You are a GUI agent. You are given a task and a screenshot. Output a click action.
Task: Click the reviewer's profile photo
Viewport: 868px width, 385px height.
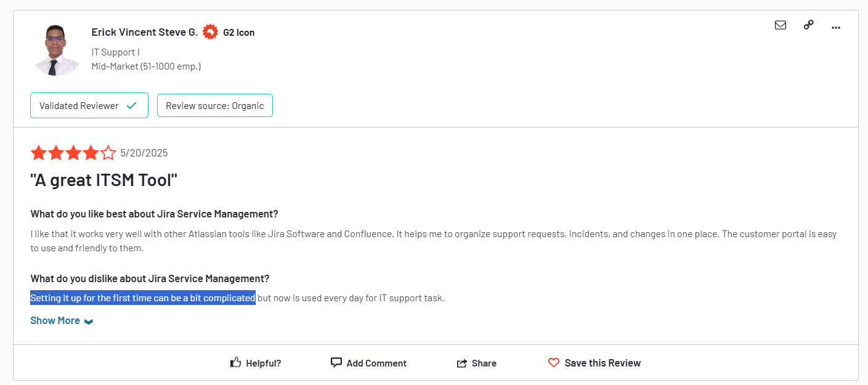coord(57,49)
